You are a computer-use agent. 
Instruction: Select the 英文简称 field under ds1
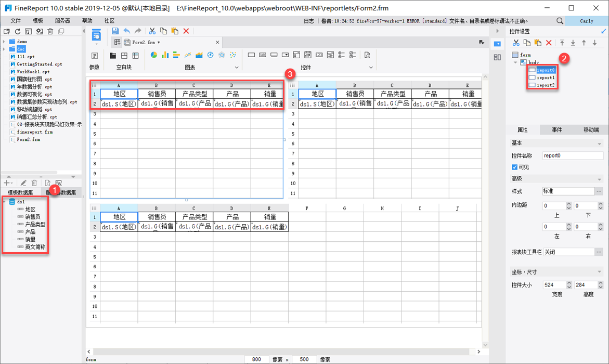35,247
